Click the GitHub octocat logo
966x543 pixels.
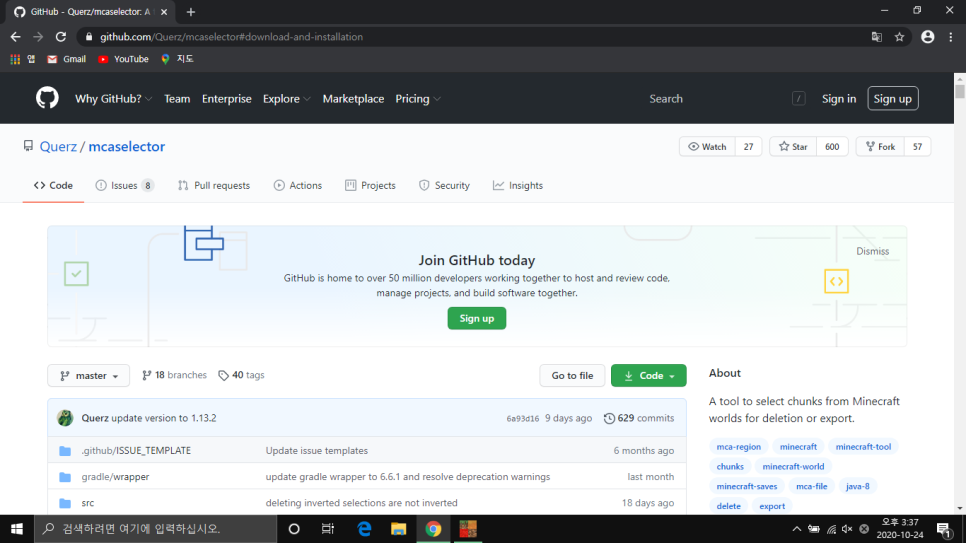[47, 98]
